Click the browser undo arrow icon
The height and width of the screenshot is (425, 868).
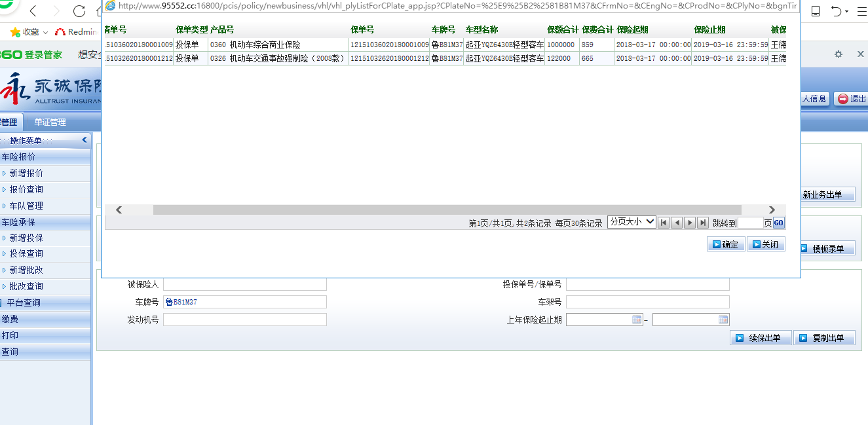pyautogui.click(x=836, y=11)
